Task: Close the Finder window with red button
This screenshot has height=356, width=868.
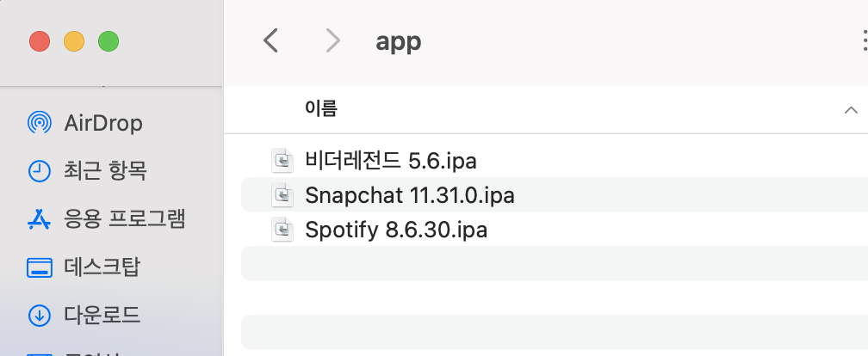Action: pyautogui.click(x=40, y=41)
